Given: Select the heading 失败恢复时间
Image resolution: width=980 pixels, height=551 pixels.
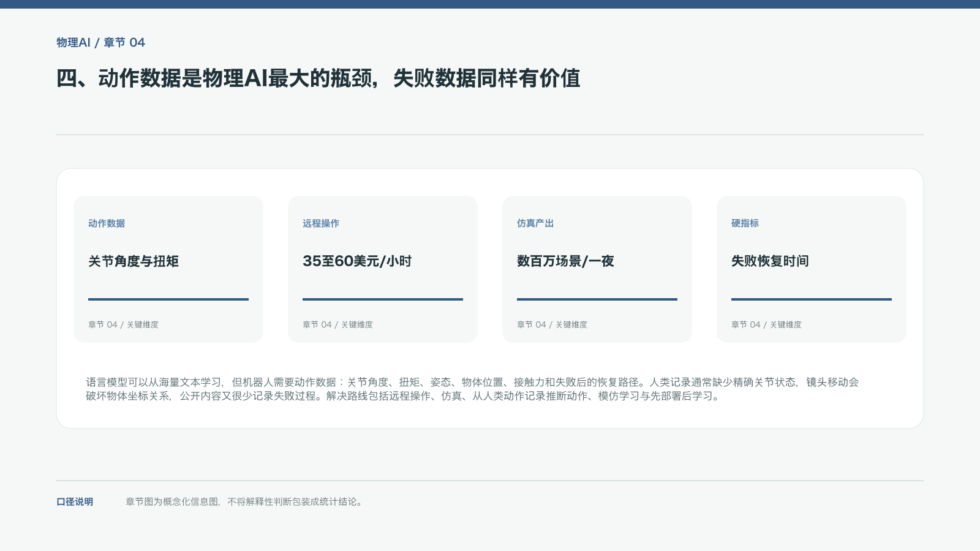Looking at the screenshot, I should tap(770, 261).
